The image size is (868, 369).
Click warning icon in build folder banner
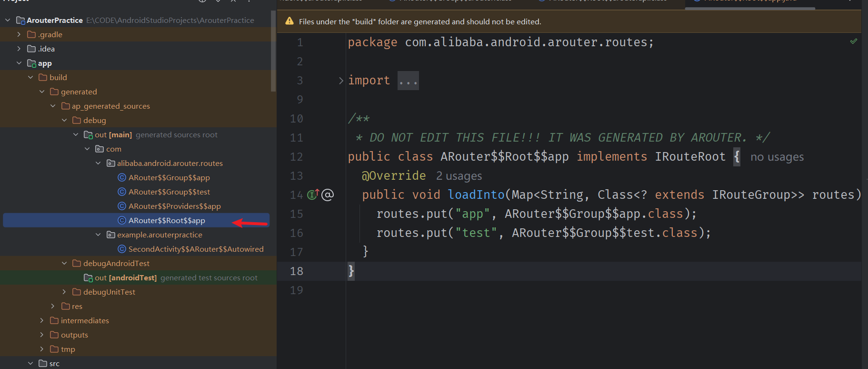click(289, 21)
